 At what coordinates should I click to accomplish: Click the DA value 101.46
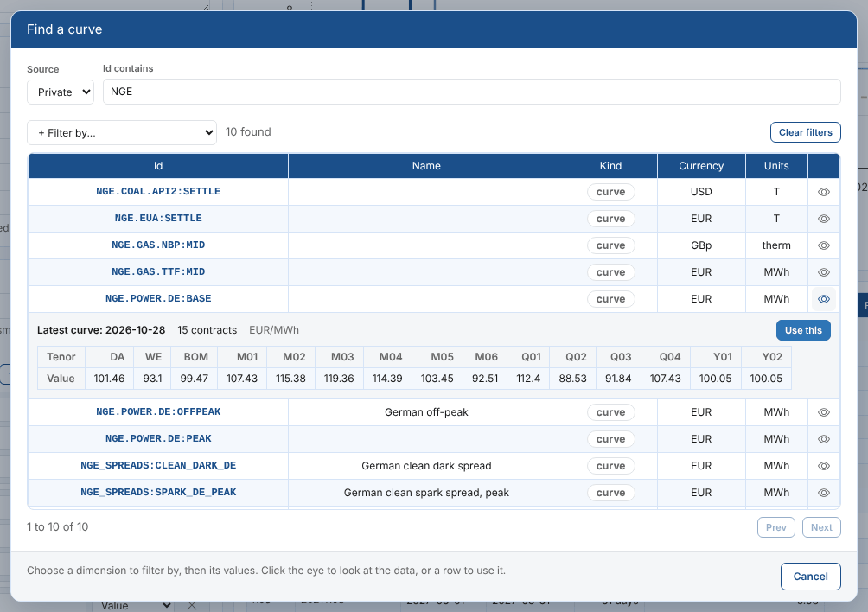[109, 379]
